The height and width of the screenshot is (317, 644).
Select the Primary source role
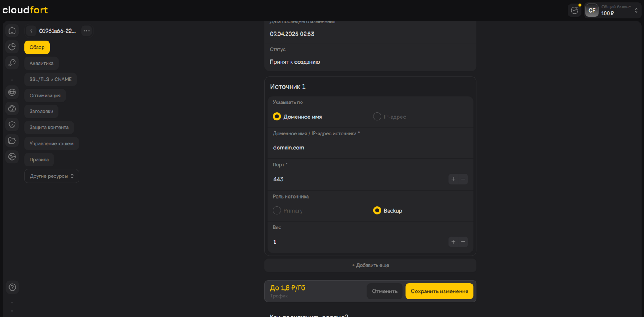pyautogui.click(x=277, y=210)
